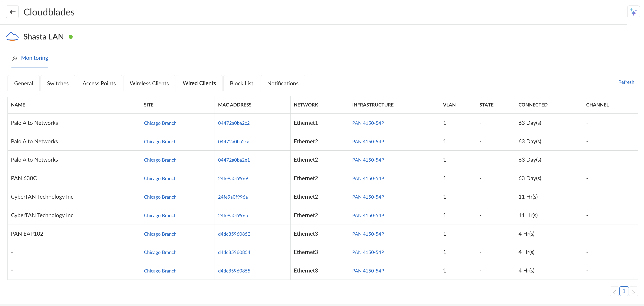Switch to the Access Points tab

[99, 83]
